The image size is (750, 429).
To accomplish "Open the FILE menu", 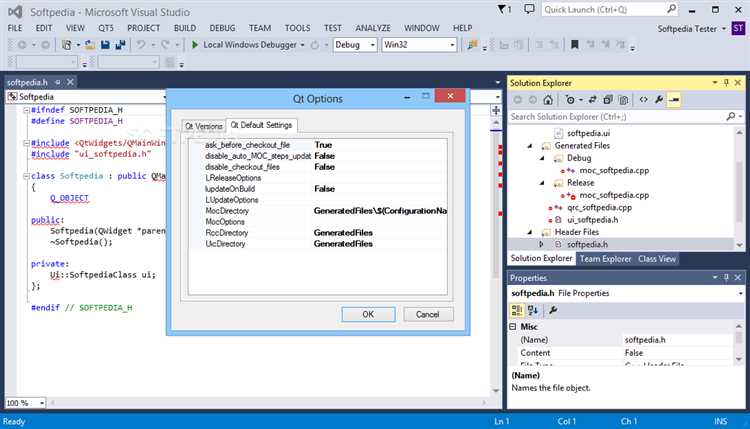I will [x=15, y=28].
